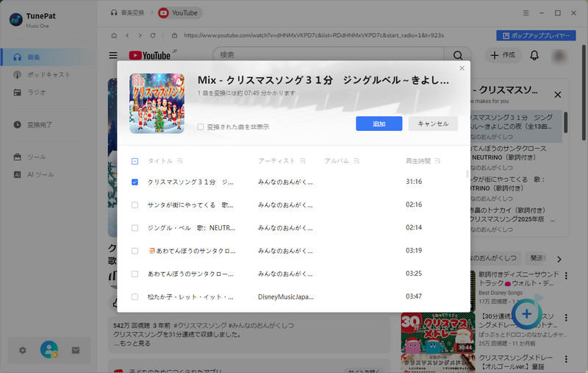This screenshot has height=373, width=588.
Task: Open 音楽 in the sidebar
Action: tap(47, 57)
